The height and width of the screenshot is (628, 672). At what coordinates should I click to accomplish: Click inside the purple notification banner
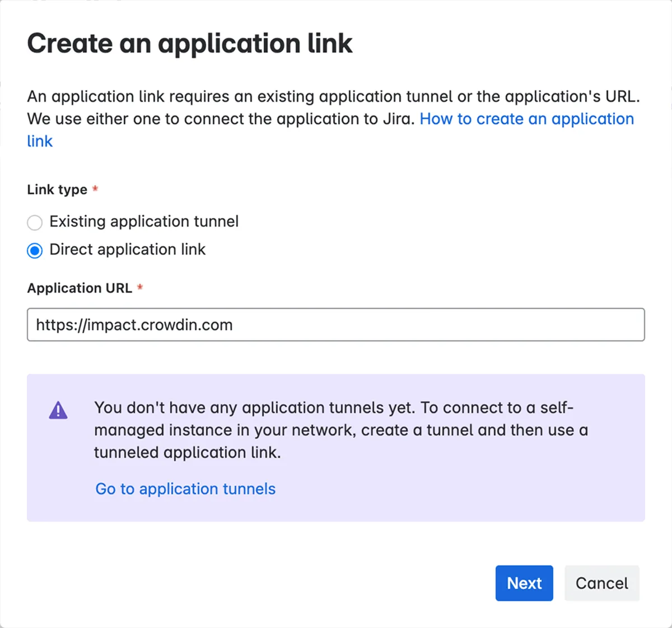[335, 448]
